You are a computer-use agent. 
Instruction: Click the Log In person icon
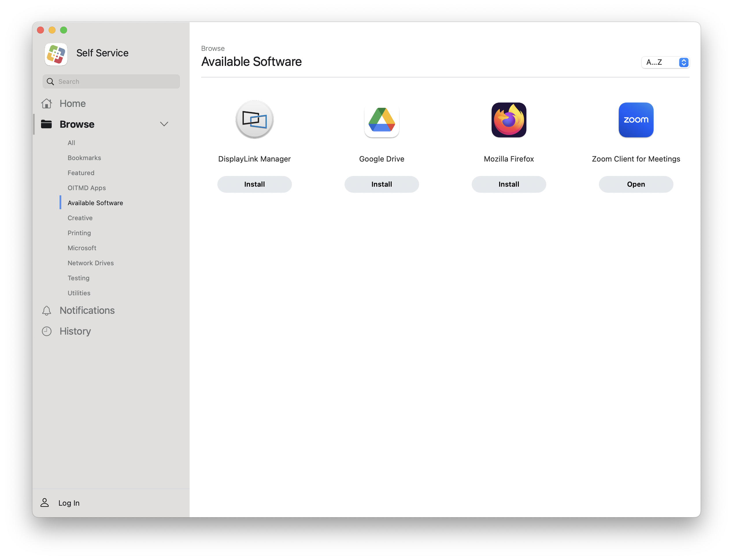coord(45,503)
